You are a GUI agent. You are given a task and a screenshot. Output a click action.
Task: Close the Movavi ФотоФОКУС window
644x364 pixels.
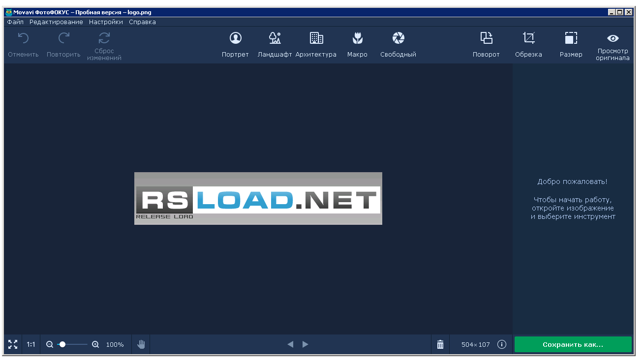[x=629, y=12]
